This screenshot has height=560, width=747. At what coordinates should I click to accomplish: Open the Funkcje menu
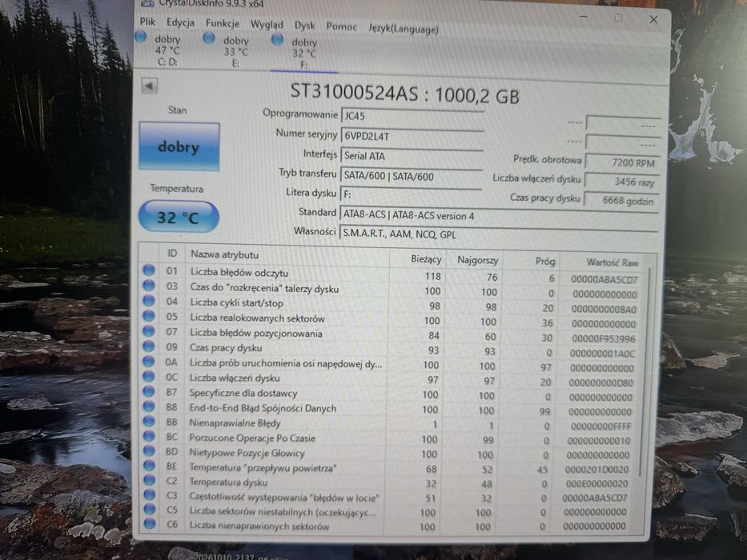click(223, 24)
